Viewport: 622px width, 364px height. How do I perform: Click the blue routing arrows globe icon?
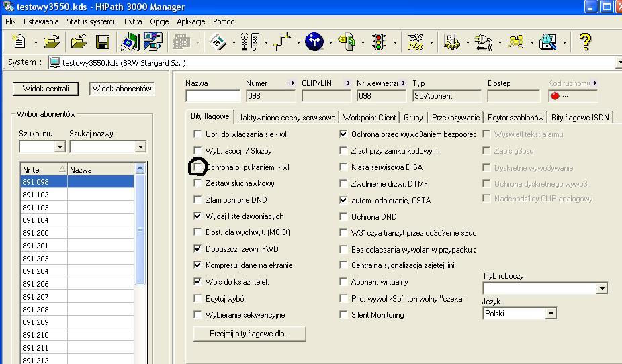(x=314, y=42)
